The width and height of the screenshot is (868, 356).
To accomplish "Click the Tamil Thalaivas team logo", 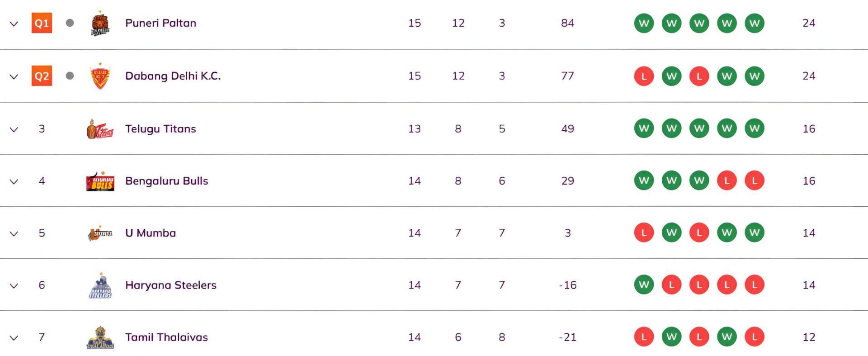I will point(100,338).
